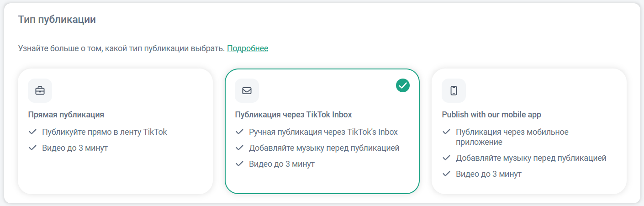644x206 pixels.
Task: Click checkmark beside "Публикация через мобильное приложение"
Action: (446, 132)
